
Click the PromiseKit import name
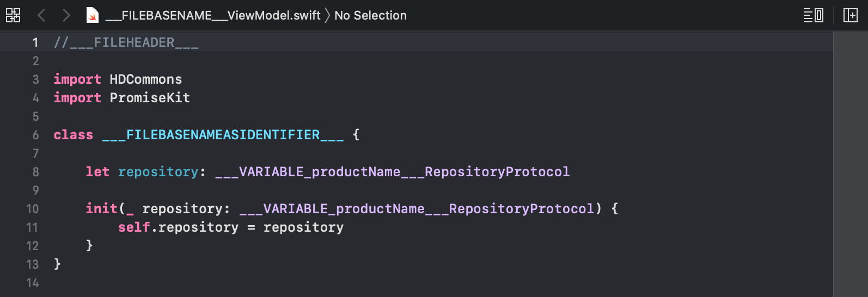coord(150,98)
